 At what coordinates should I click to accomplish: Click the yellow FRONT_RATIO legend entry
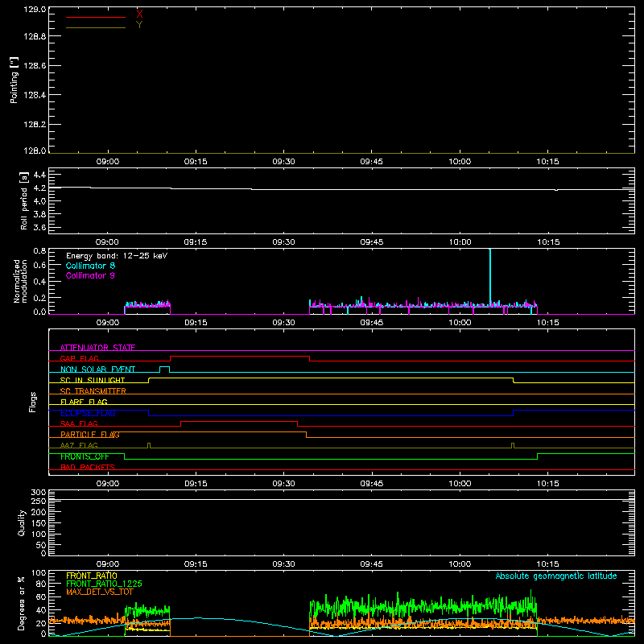point(92,576)
